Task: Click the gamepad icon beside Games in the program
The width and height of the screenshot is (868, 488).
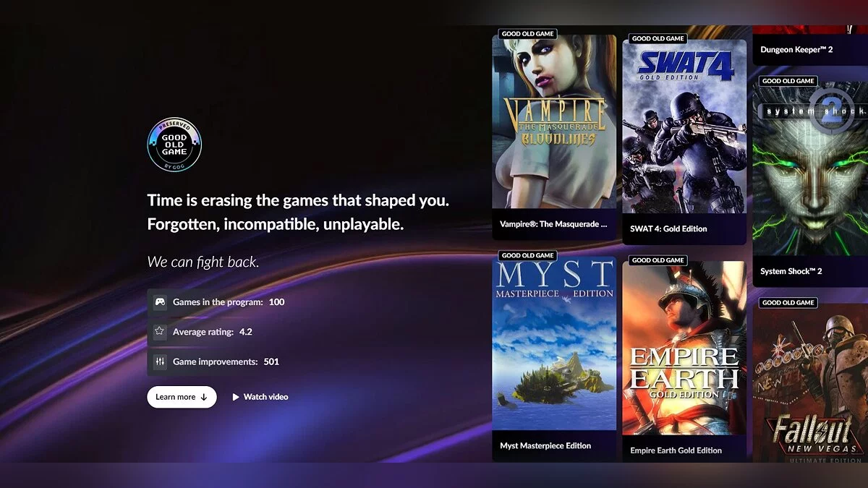Action: pos(160,301)
